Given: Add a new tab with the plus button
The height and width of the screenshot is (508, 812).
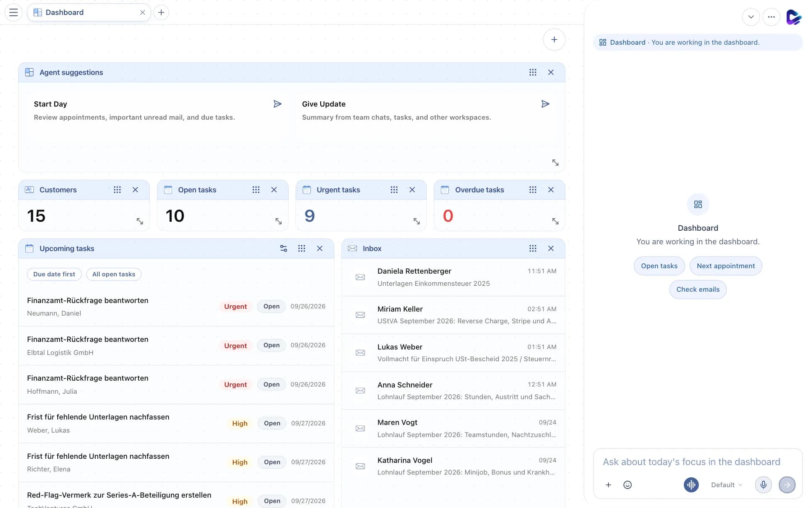Looking at the screenshot, I should tap(161, 12).
